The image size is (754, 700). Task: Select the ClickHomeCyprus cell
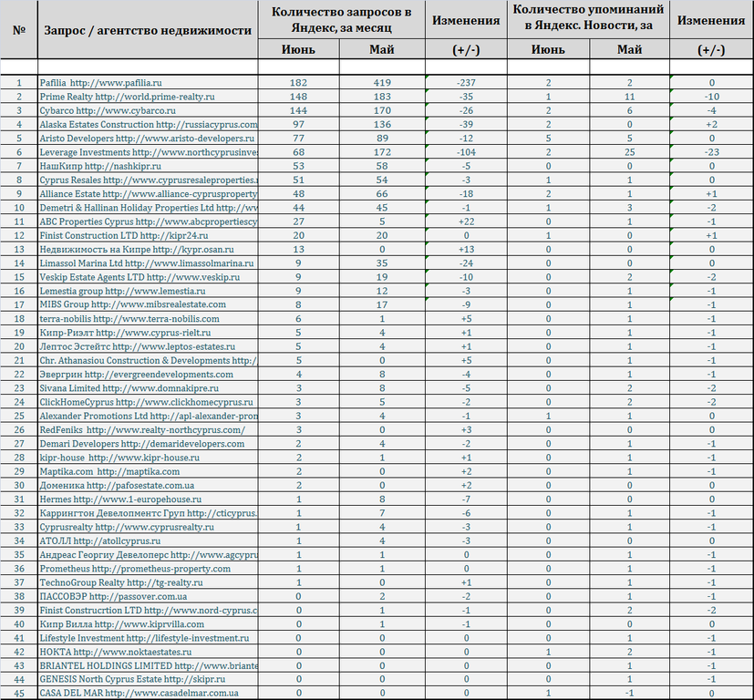point(148,402)
